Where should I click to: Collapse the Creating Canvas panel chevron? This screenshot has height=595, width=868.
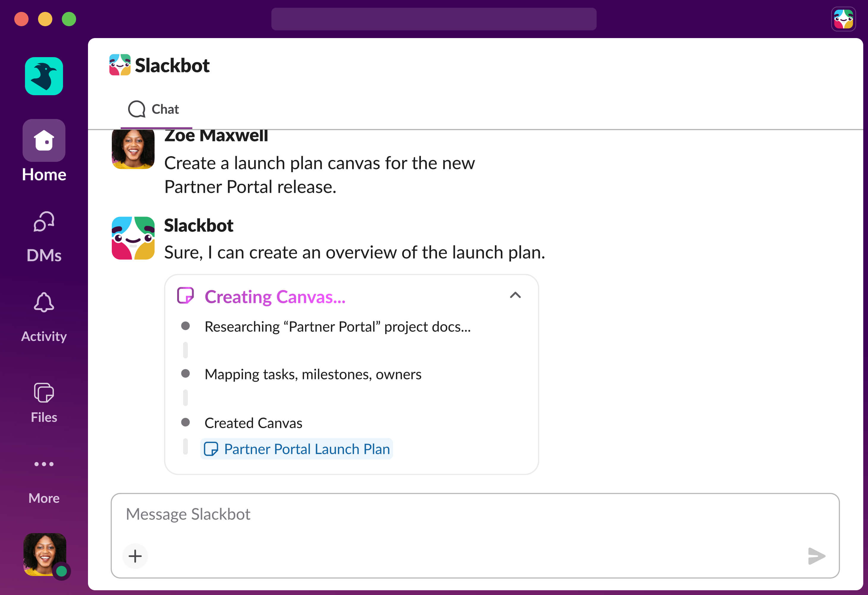(515, 295)
